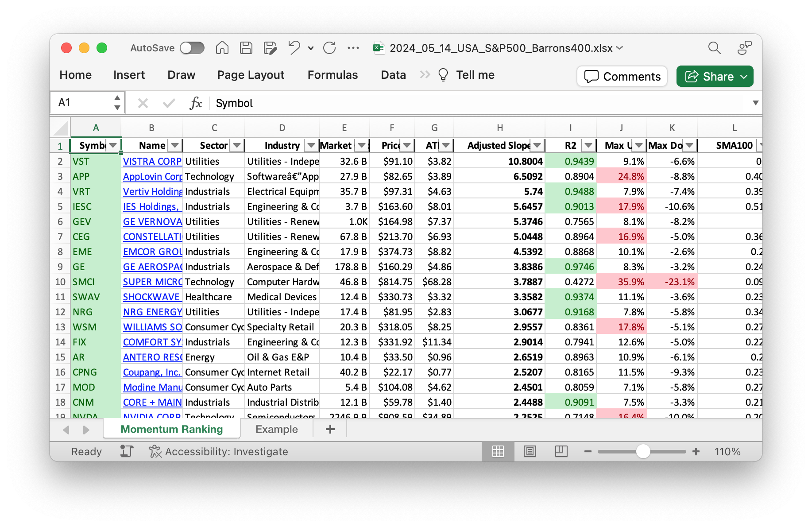The image size is (812, 527).
Task: Add a new sheet with plus icon
Action: pyautogui.click(x=330, y=429)
